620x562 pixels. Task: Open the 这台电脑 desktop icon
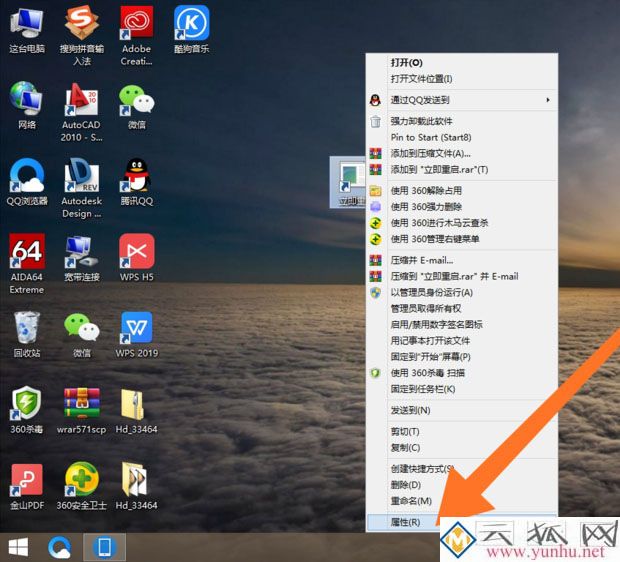click(26, 32)
